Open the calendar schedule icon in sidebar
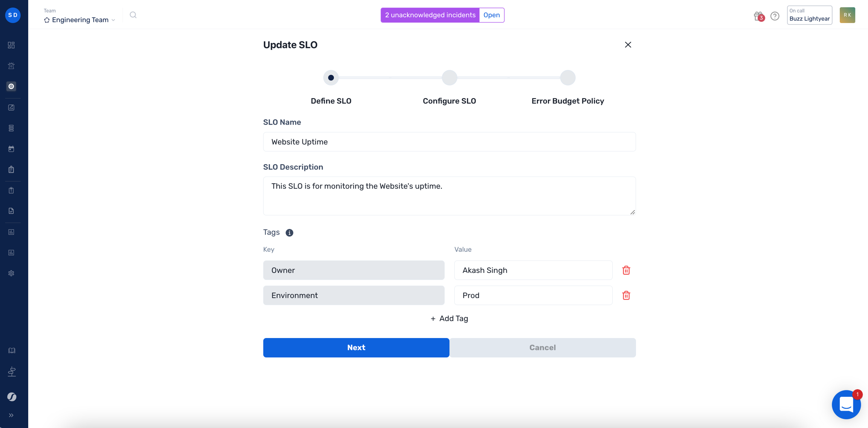Image resolution: width=868 pixels, height=428 pixels. pos(11,149)
